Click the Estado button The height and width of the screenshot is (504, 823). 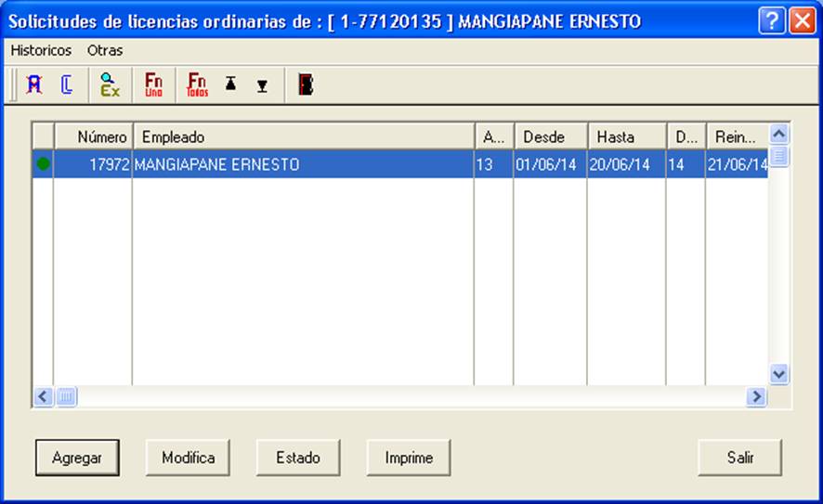tap(298, 458)
